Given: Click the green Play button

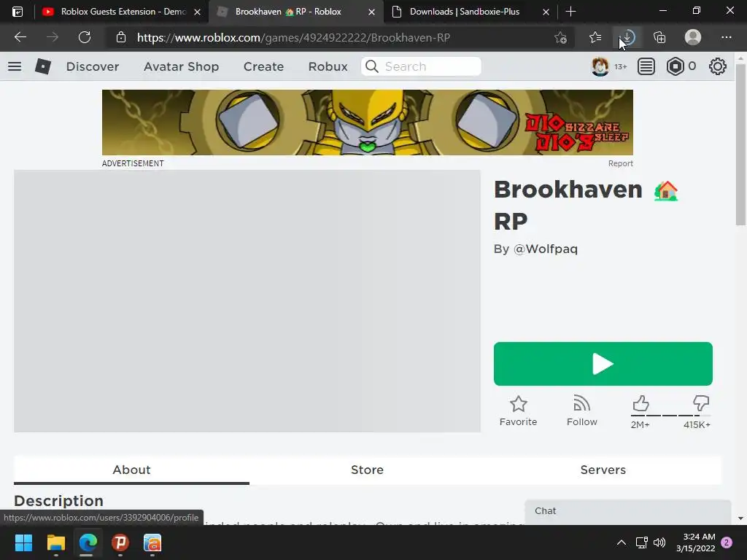Looking at the screenshot, I should (x=603, y=364).
